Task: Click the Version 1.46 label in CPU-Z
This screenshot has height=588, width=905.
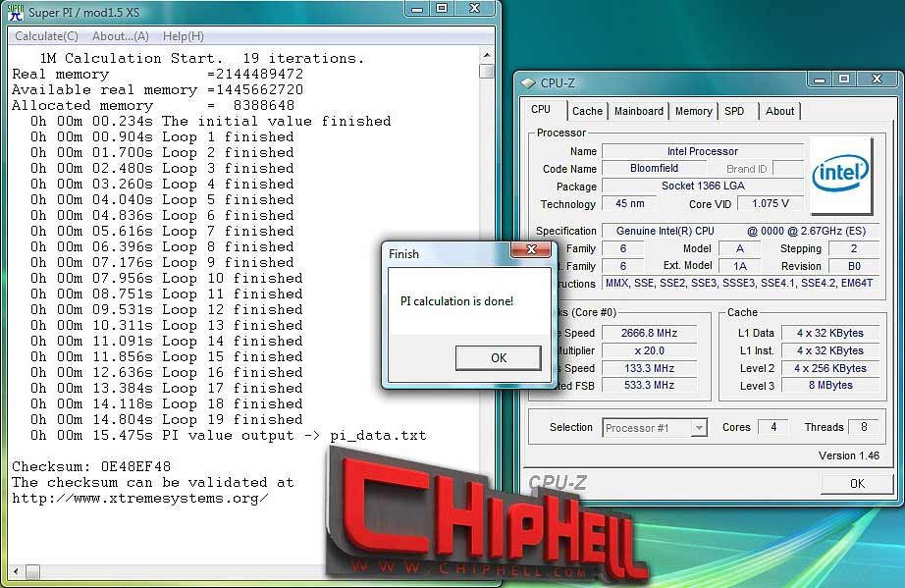Action: click(x=848, y=455)
